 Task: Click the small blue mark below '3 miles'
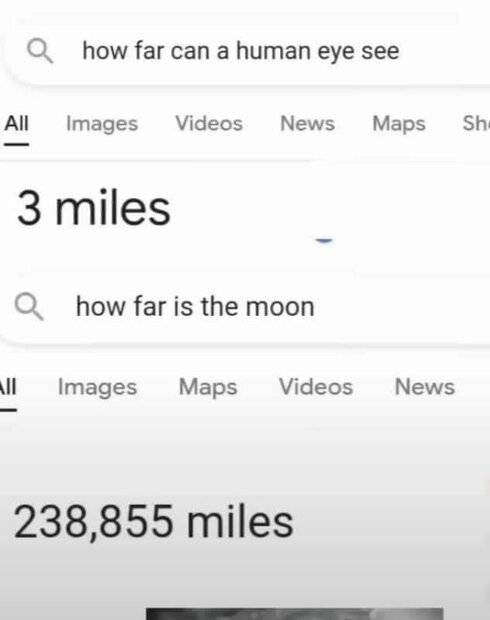pyautogui.click(x=324, y=240)
